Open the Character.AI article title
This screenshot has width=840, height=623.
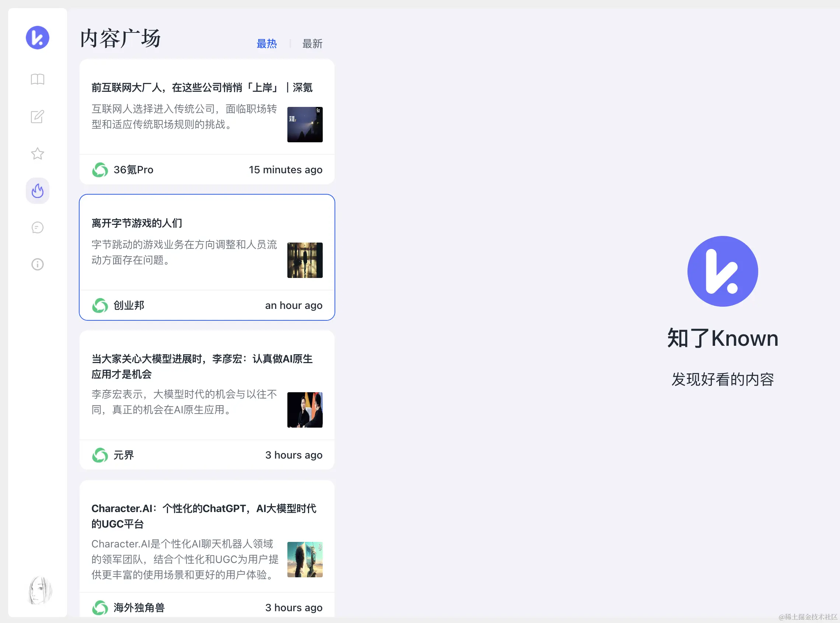click(x=204, y=516)
